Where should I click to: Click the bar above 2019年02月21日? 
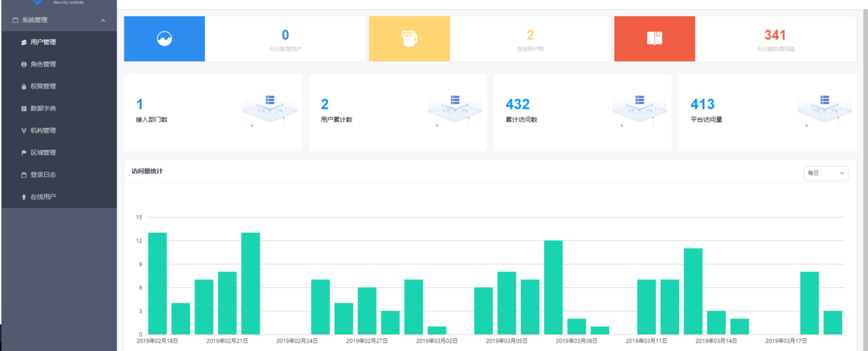tap(228, 303)
